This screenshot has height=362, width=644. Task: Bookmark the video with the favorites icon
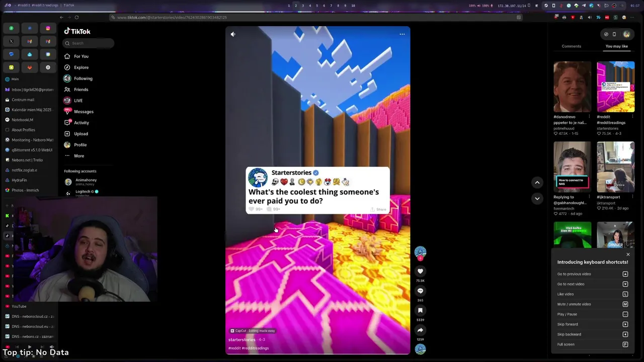click(420, 311)
